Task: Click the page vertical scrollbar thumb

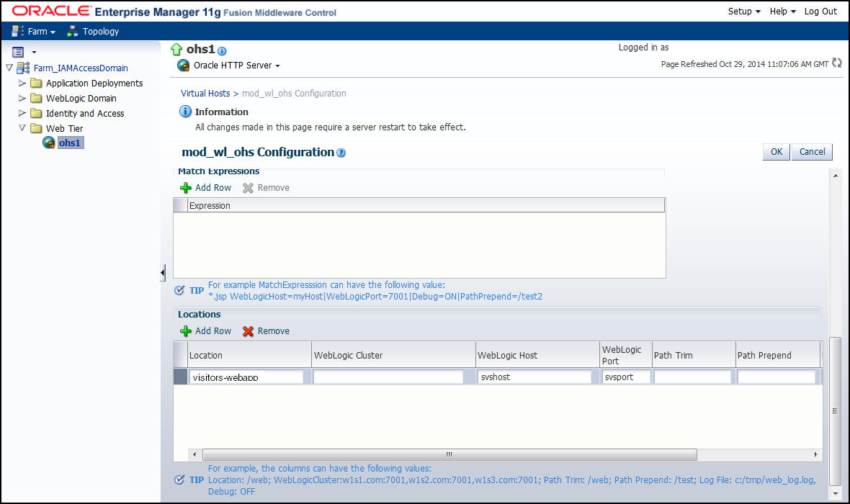Action: (x=836, y=411)
